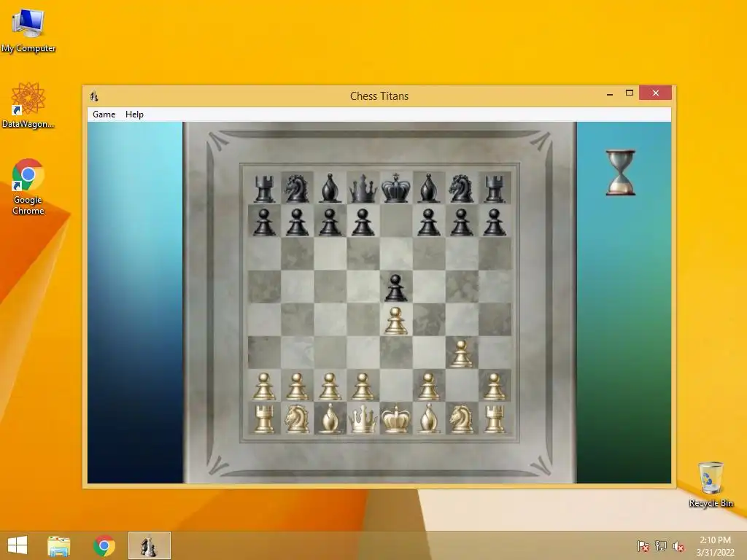747x560 pixels.
Task: Select the white bishop on f1
Action: (429, 419)
